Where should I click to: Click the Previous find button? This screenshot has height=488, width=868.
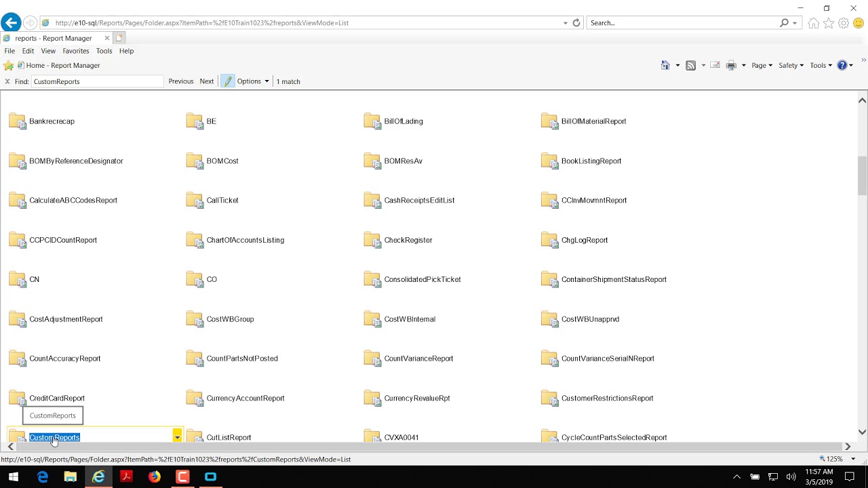181,81
